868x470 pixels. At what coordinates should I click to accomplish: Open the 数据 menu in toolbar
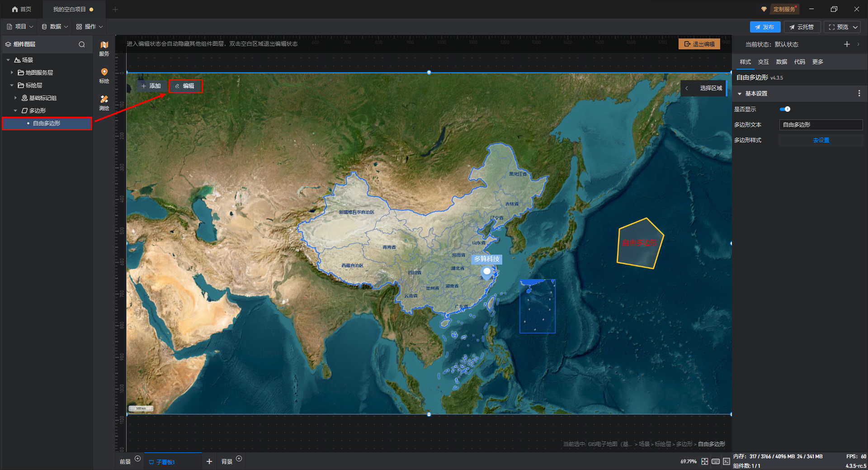[x=55, y=27]
